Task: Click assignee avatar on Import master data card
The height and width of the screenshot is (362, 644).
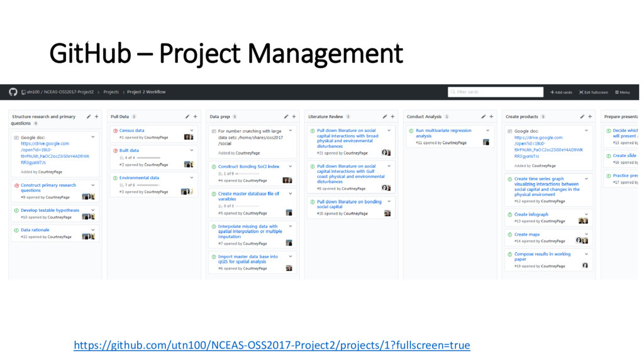Action: [x=289, y=268]
